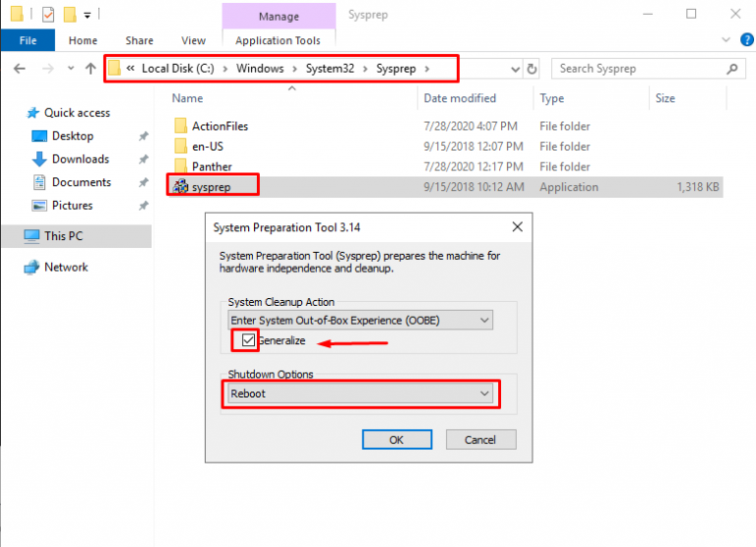Image resolution: width=756 pixels, height=547 pixels.
Task: Click OK in the Sysprep dialog
Action: pos(397,440)
